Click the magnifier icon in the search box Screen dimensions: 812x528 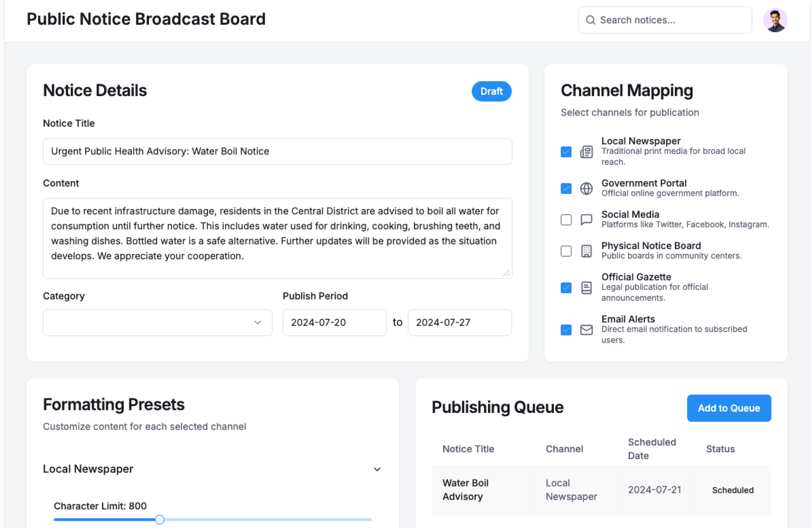click(590, 20)
